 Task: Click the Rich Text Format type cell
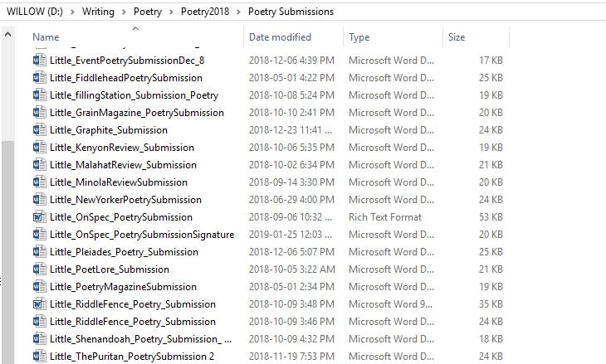coord(385,217)
